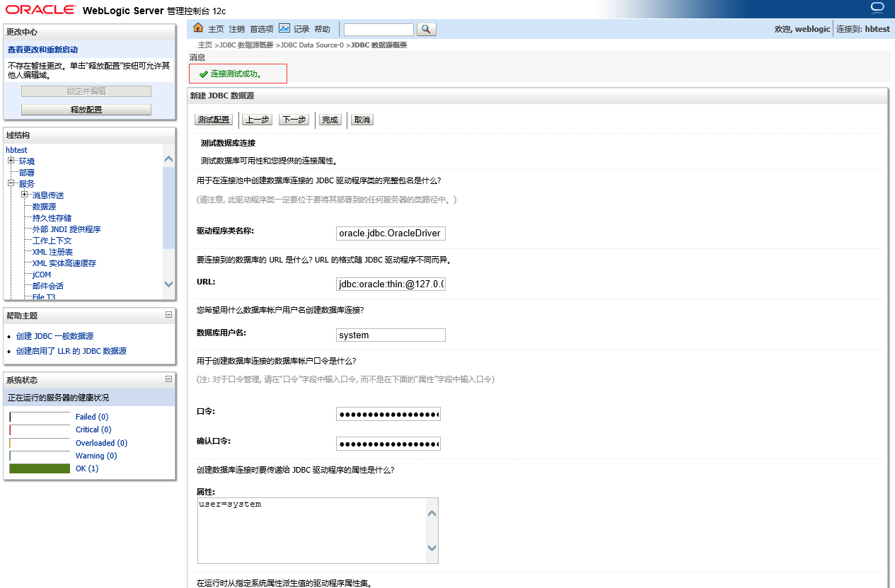Click 连接测试成功 message text
This screenshot has width=895, height=588.
[x=236, y=74]
